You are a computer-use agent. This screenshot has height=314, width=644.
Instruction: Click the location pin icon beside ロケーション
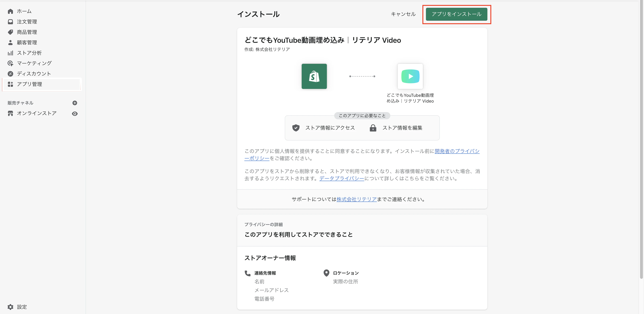(326, 273)
